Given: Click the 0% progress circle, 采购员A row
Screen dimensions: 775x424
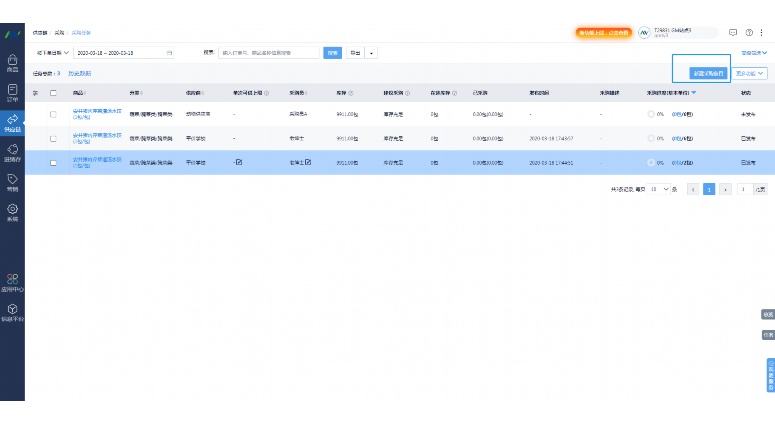Looking at the screenshot, I should 651,114.
